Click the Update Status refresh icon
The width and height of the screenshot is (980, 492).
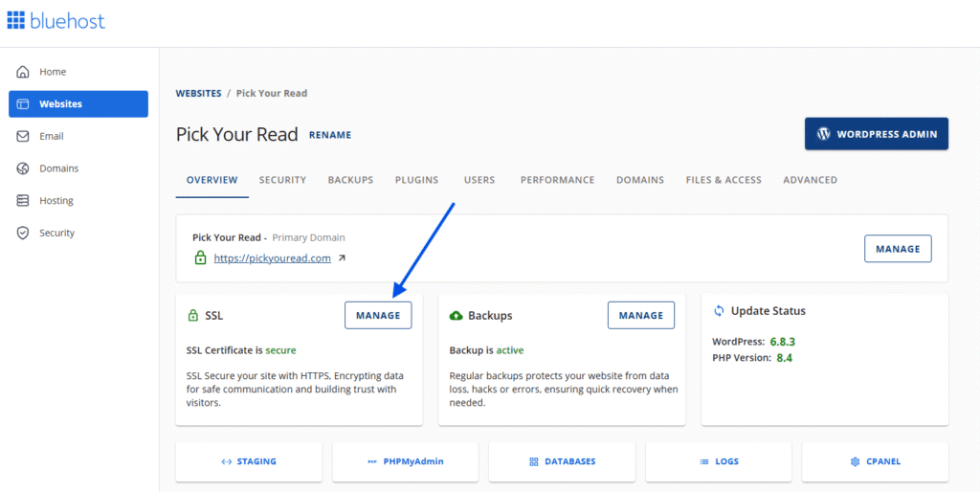coord(719,311)
